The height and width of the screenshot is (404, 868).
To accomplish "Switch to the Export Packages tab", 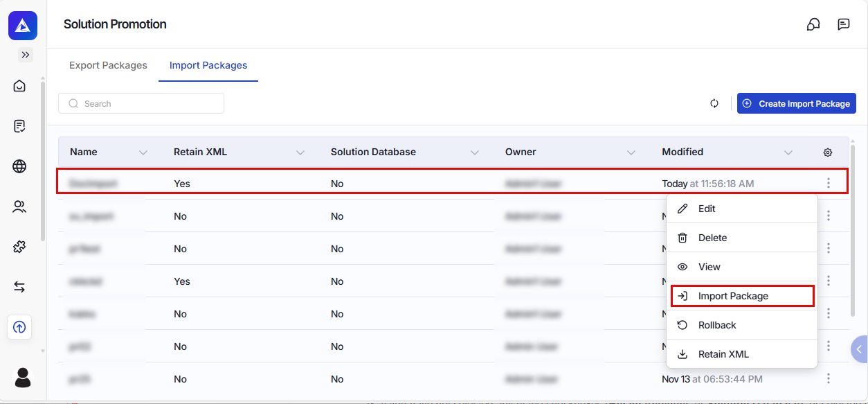I will tap(108, 65).
